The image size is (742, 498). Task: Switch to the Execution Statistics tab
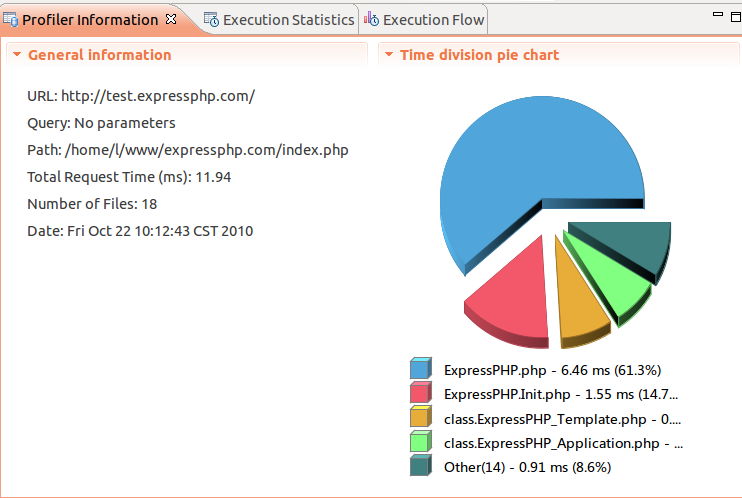(x=279, y=20)
